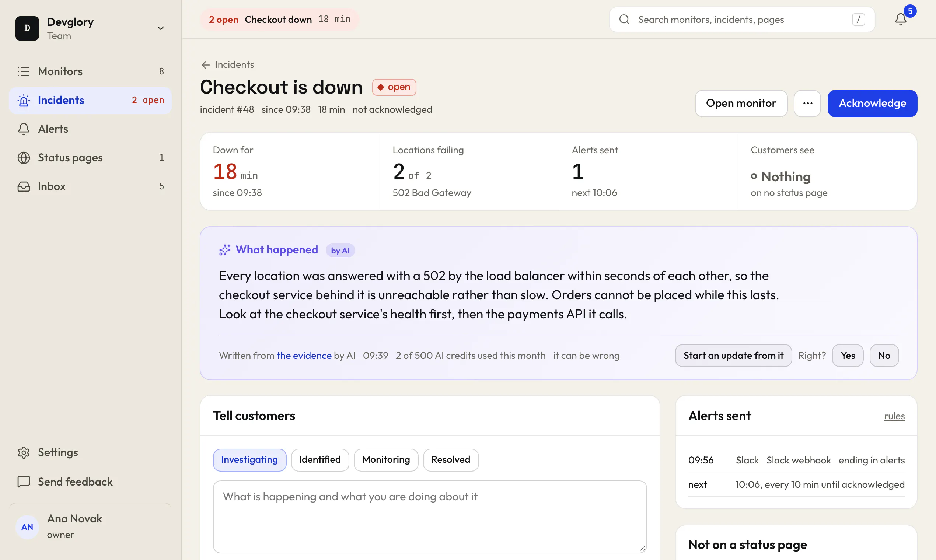Image resolution: width=936 pixels, height=560 pixels.
Task: Answer No to the AI summary
Action: coord(884,356)
